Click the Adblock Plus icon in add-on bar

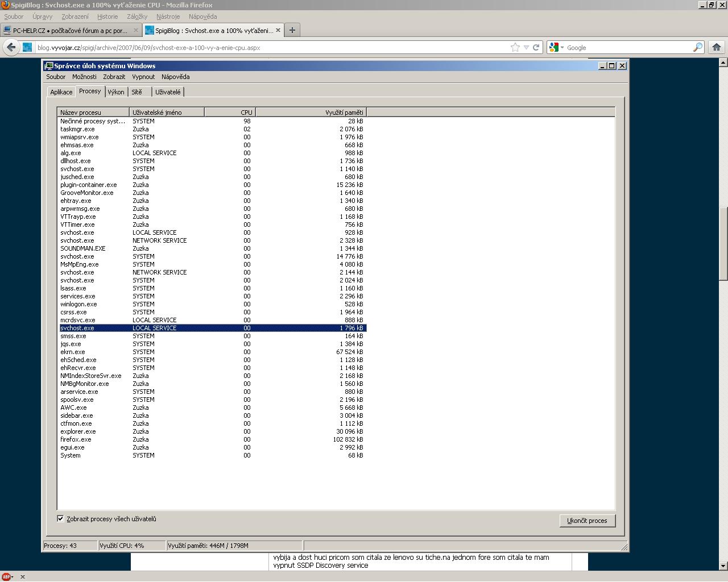pyautogui.click(x=7, y=577)
